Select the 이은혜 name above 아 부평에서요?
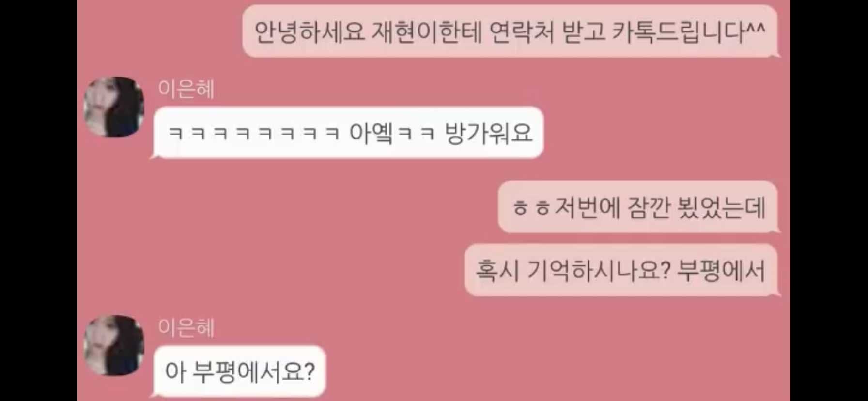 point(186,328)
